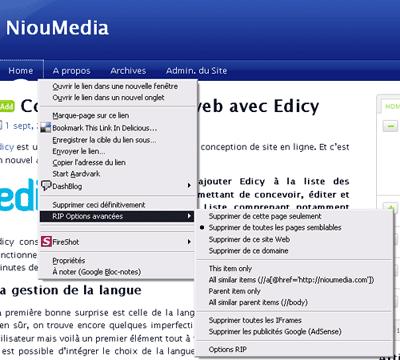This screenshot has height=360, width=400.
Task: Go to the A propos page
Action: click(72, 71)
